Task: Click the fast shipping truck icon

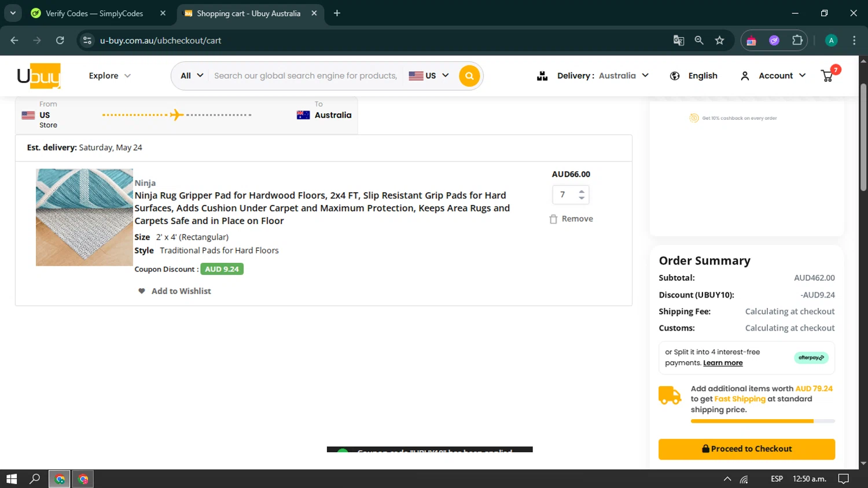Action: pyautogui.click(x=670, y=395)
